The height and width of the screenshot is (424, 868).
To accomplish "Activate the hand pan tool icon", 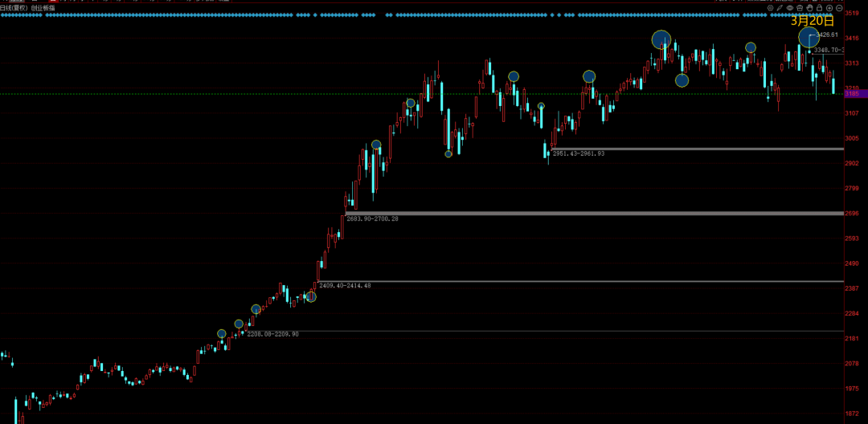I will click(x=809, y=8).
